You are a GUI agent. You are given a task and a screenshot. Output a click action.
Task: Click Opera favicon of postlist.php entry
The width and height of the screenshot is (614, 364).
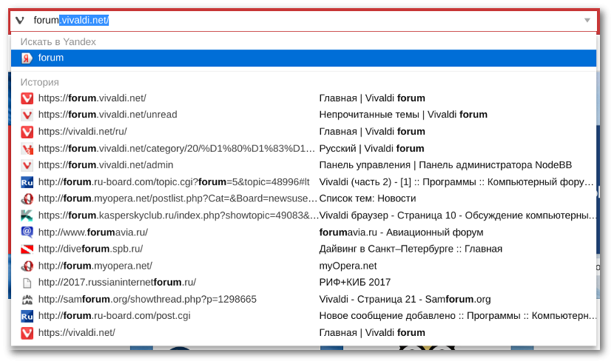[27, 199]
